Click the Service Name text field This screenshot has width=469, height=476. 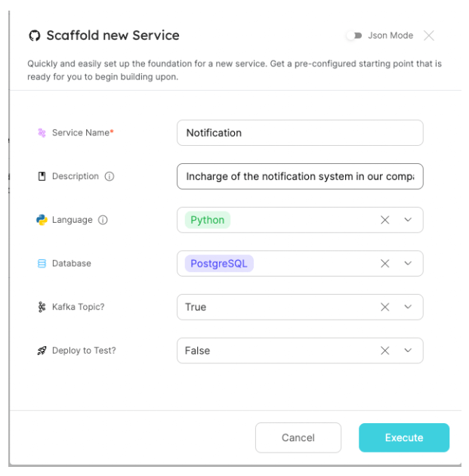tap(300, 133)
